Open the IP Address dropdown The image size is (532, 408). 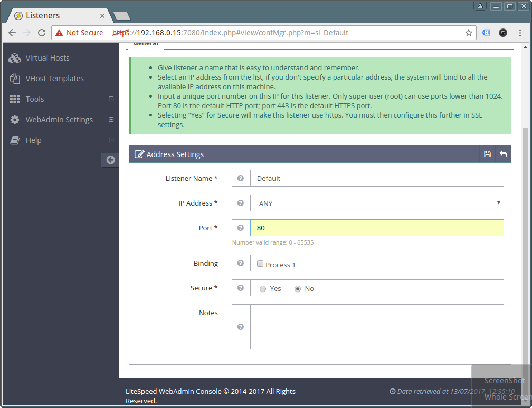click(x=377, y=203)
